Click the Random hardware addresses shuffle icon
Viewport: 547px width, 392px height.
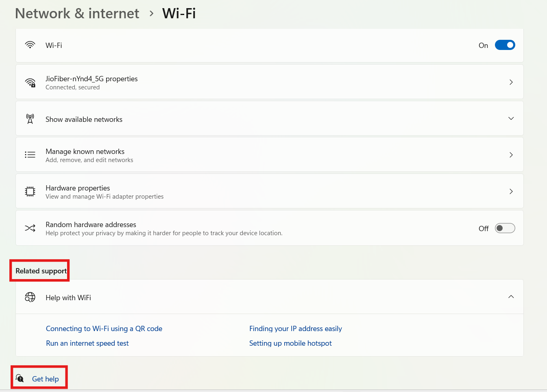30,228
